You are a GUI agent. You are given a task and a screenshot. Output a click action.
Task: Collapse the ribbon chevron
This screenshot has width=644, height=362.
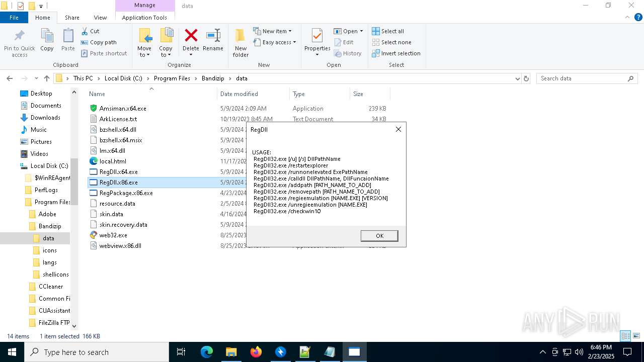[627, 17]
